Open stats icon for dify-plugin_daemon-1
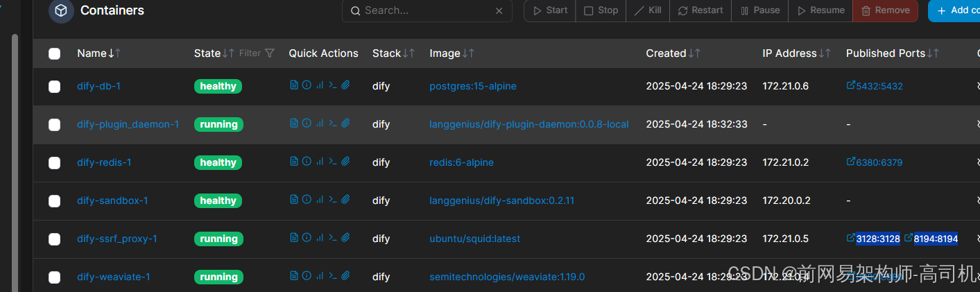Screen dimensions: 980x292 [x=320, y=123]
